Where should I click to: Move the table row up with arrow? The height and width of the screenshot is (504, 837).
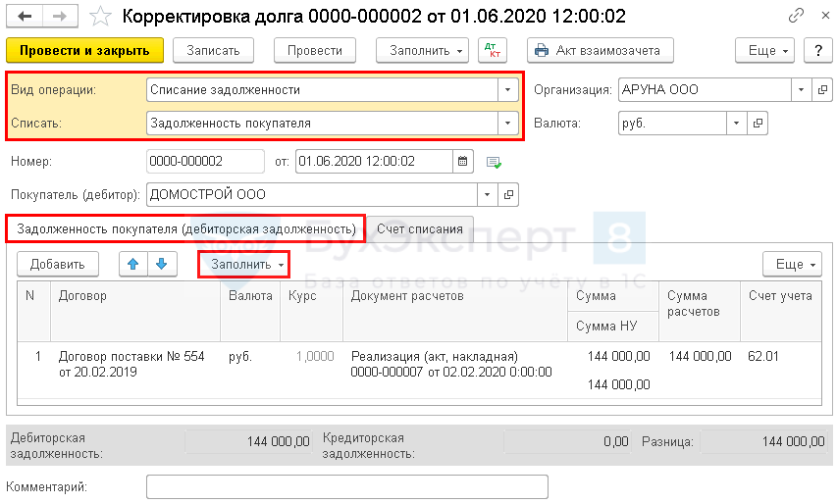tap(132, 264)
